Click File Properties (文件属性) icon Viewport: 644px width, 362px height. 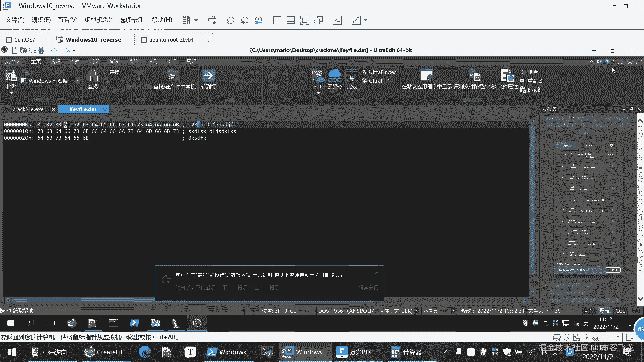(507, 76)
